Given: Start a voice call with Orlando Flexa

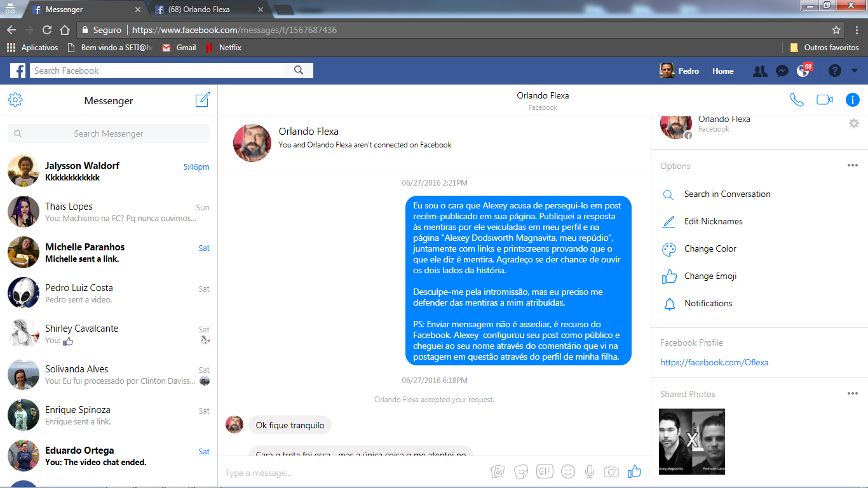Looking at the screenshot, I should coord(796,100).
